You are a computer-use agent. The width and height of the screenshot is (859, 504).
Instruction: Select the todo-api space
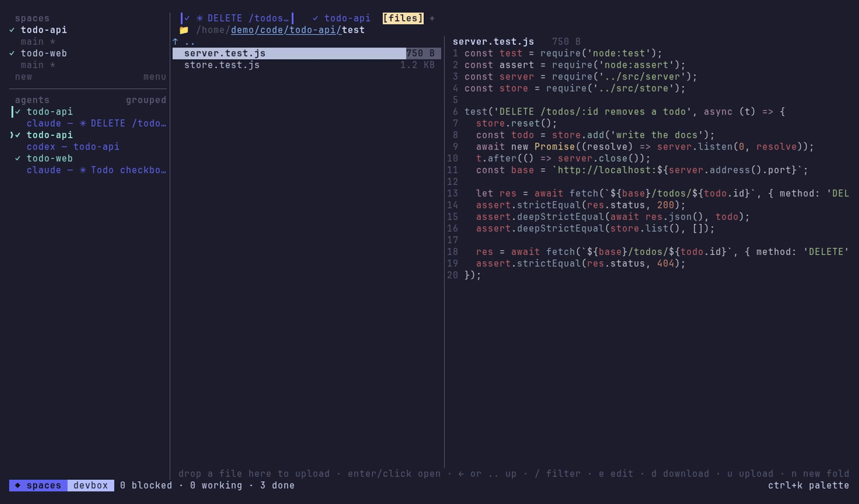[x=44, y=30]
